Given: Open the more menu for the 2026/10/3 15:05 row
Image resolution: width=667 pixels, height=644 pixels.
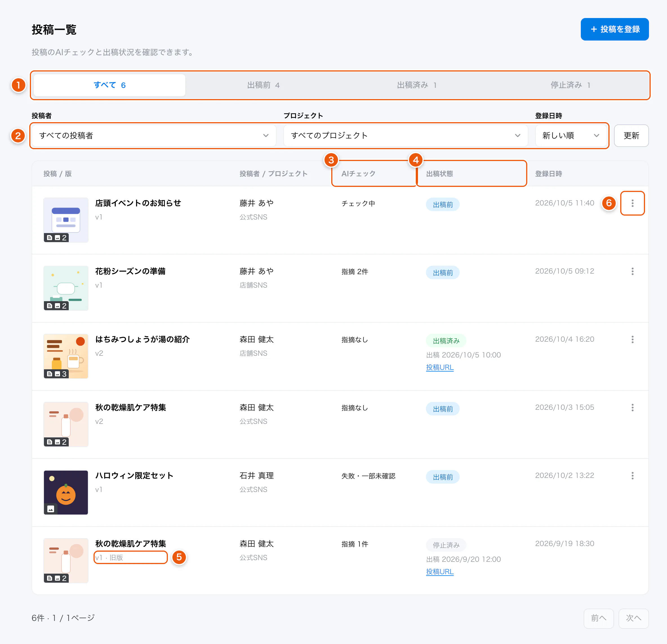Looking at the screenshot, I should pos(632,407).
